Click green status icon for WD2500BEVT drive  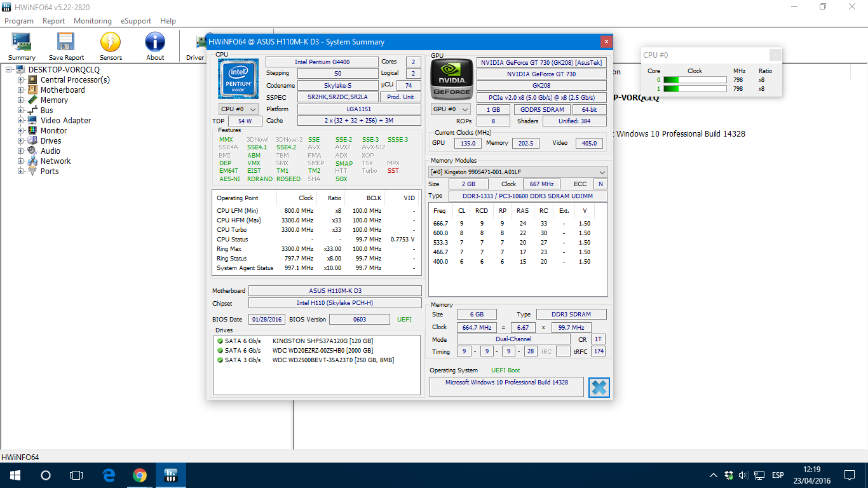tap(220, 360)
